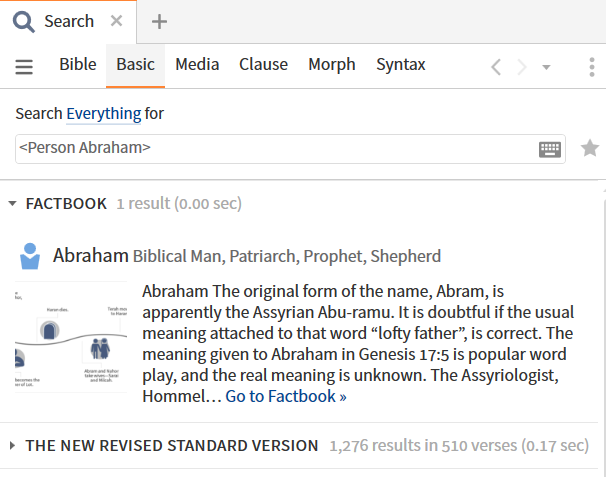Open a new tab with plus icon
Image resolution: width=606 pixels, height=477 pixels.
[159, 22]
